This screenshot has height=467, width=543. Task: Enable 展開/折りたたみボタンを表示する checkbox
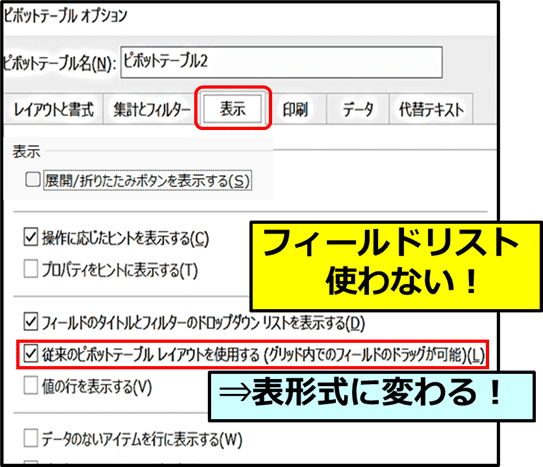[x=33, y=180]
